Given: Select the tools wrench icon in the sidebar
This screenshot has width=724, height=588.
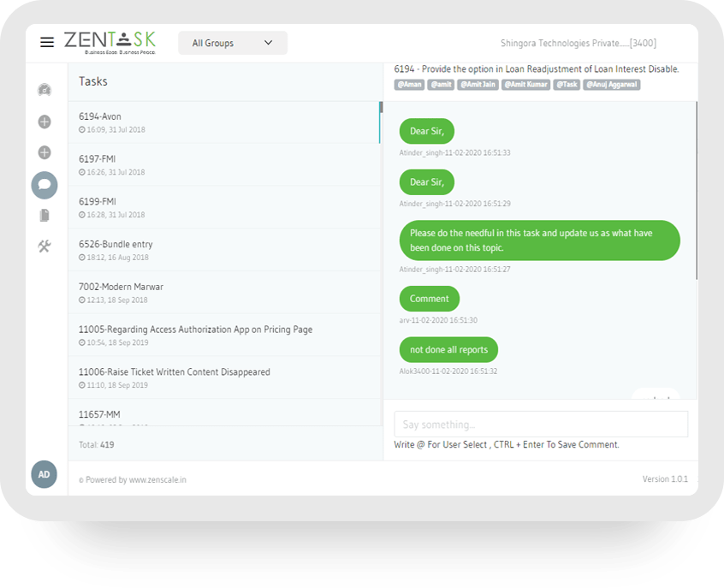Looking at the screenshot, I should [x=44, y=247].
